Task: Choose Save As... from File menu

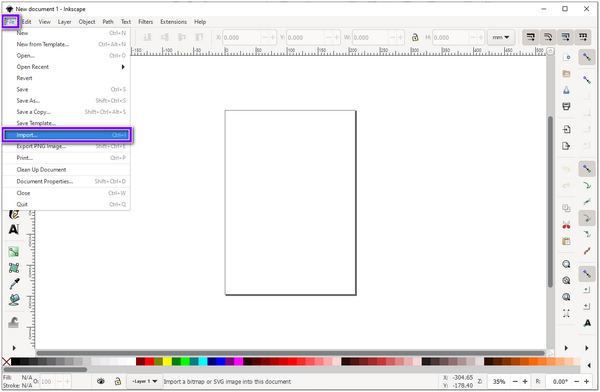Action: 67,101
